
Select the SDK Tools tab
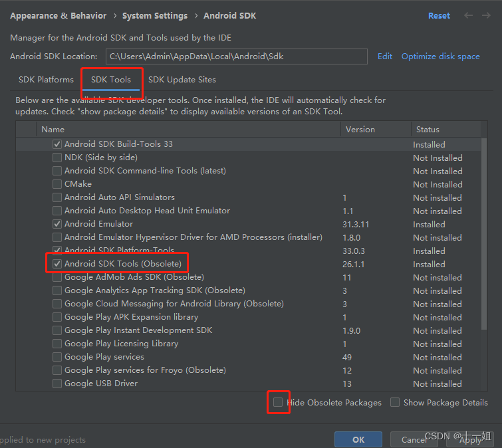tap(111, 79)
